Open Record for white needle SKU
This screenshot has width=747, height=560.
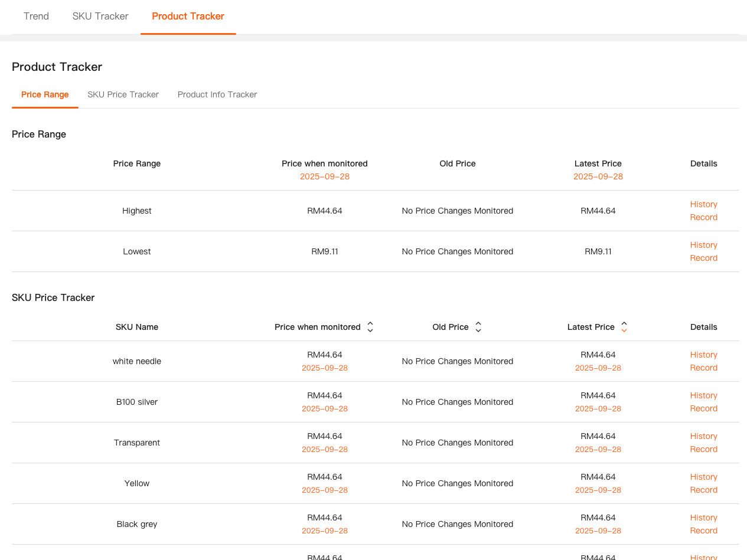click(703, 368)
